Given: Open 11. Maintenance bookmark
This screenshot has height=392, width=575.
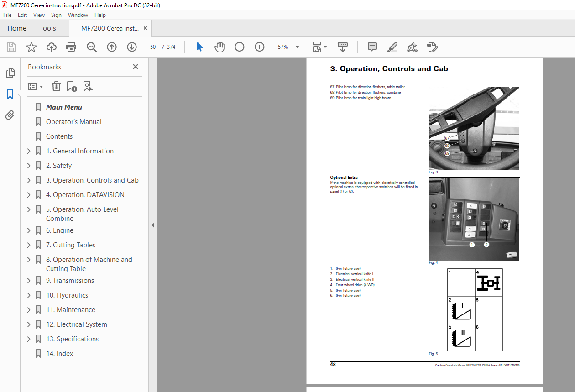Looking at the screenshot, I should pos(71,310).
